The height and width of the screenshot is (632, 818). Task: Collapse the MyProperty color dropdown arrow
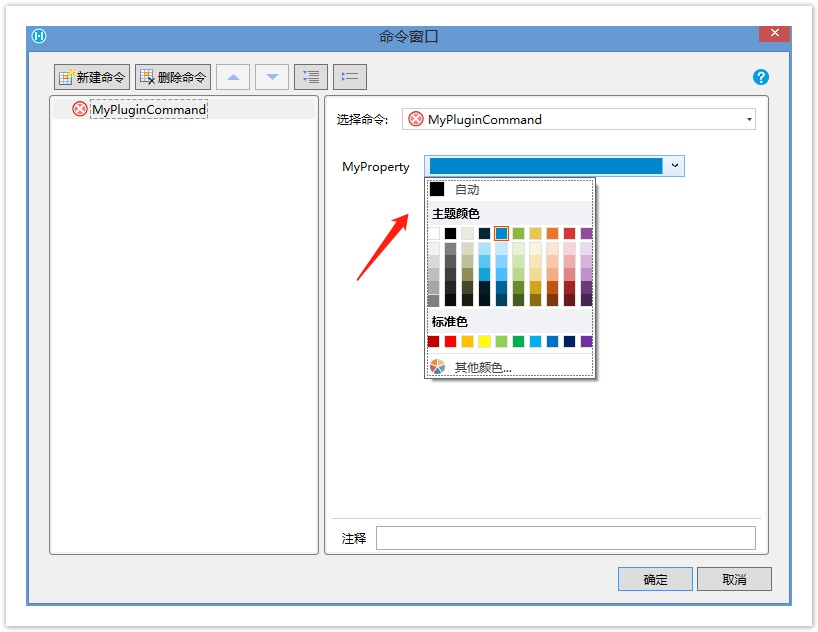click(675, 166)
